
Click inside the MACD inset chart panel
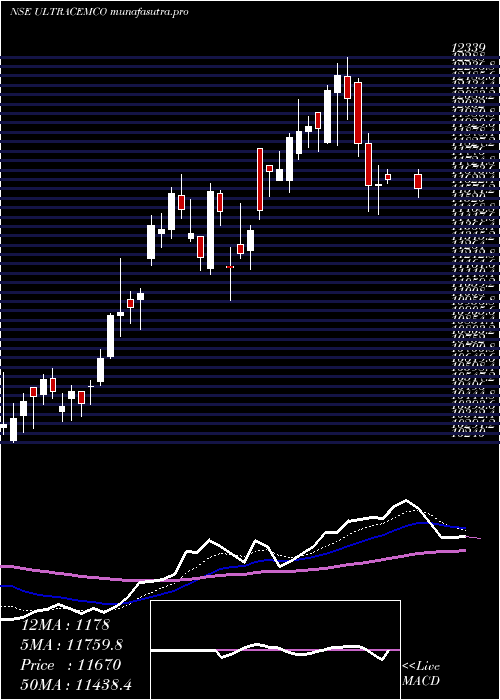tap(275, 650)
